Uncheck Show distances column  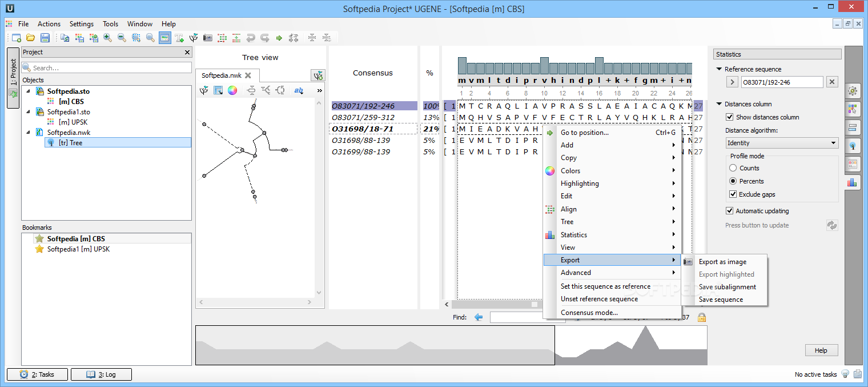click(x=729, y=117)
